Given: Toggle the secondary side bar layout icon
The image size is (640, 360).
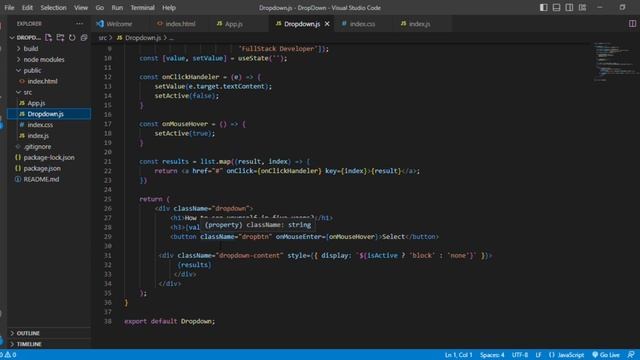Looking at the screenshot, I should coord(569,7).
